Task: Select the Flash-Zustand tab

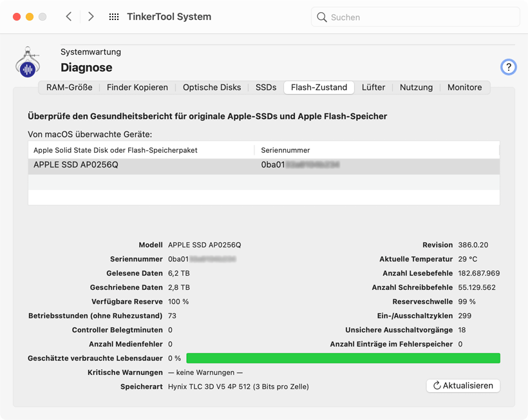Action: 319,87
